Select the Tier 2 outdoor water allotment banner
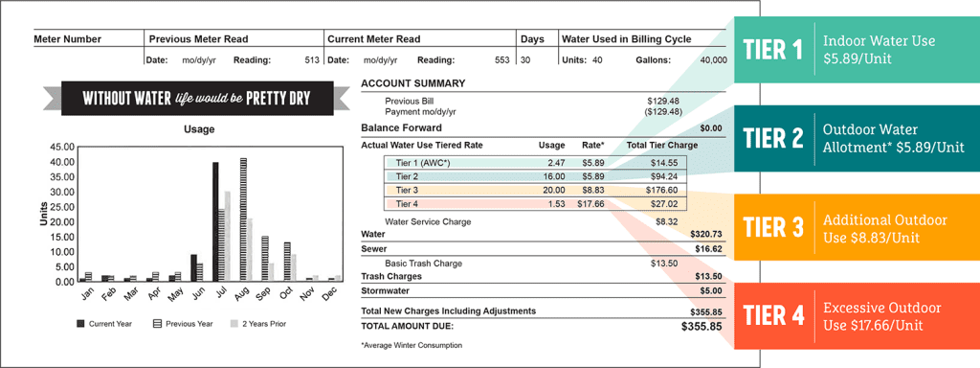Screen dimensions: 980x368 coord(857,138)
